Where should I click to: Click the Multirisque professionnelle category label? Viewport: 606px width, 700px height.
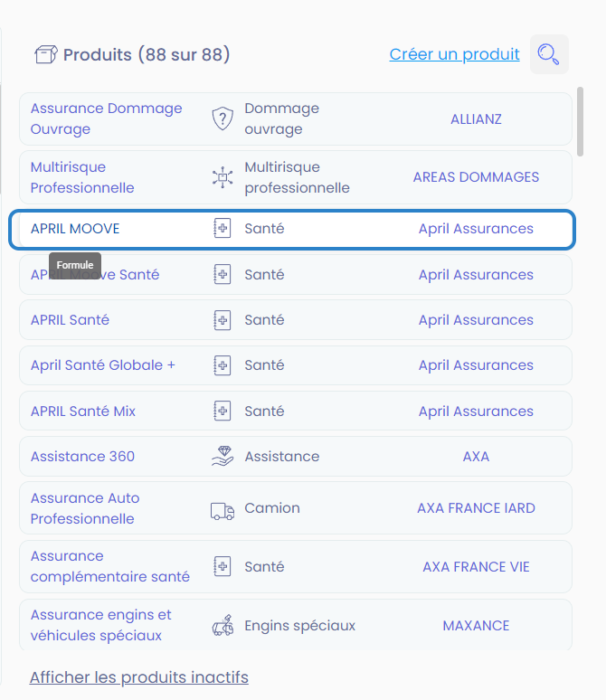[297, 177]
